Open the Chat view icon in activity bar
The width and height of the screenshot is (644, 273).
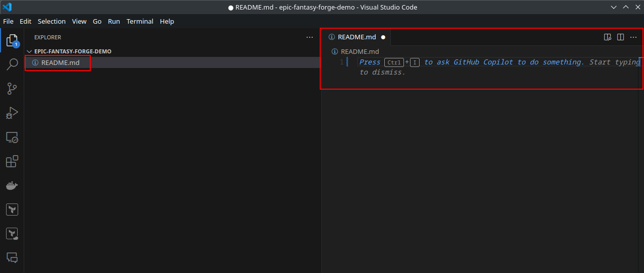[x=12, y=257]
